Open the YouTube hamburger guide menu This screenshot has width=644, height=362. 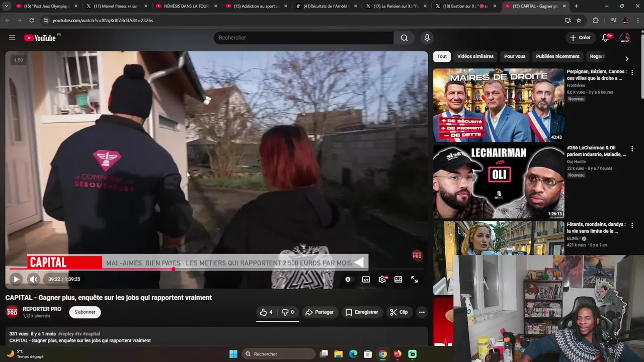(12, 38)
